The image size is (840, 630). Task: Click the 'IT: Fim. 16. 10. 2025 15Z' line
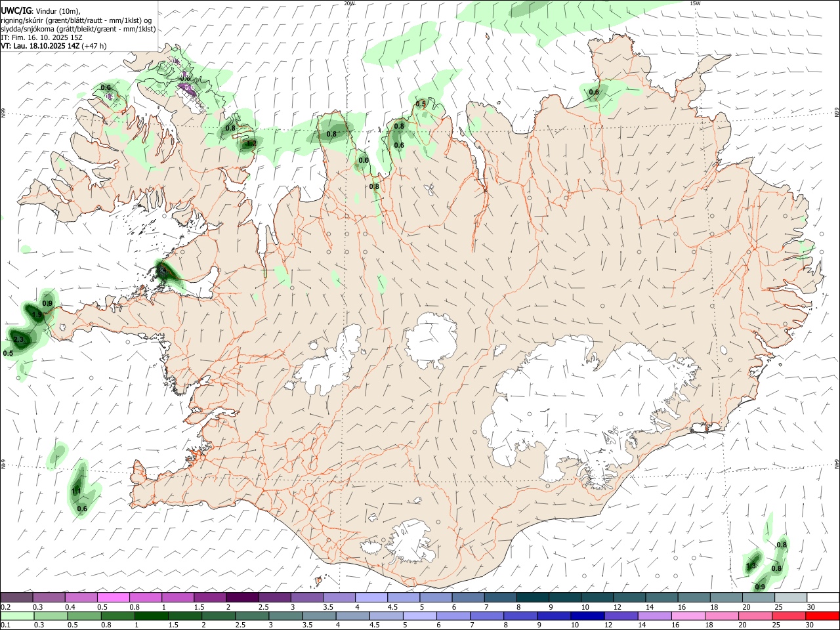tap(41, 37)
